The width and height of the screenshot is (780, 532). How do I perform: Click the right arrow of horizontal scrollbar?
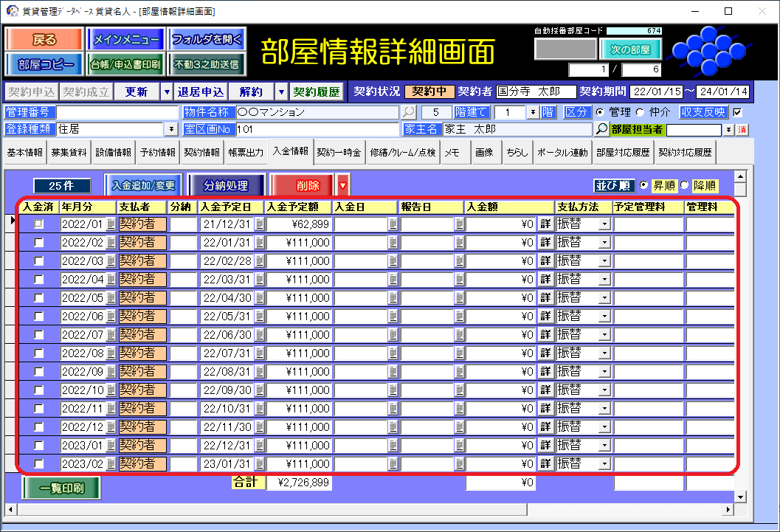(x=728, y=510)
